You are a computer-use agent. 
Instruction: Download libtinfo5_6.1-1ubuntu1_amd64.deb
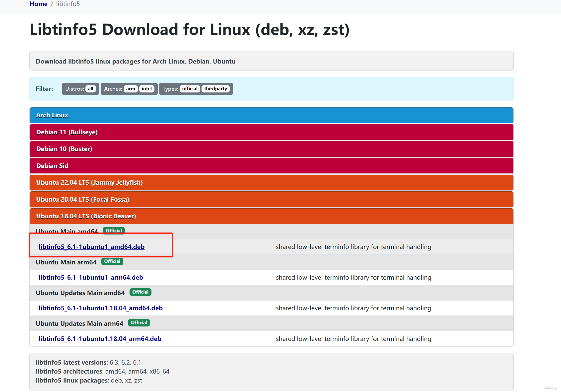point(91,247)
